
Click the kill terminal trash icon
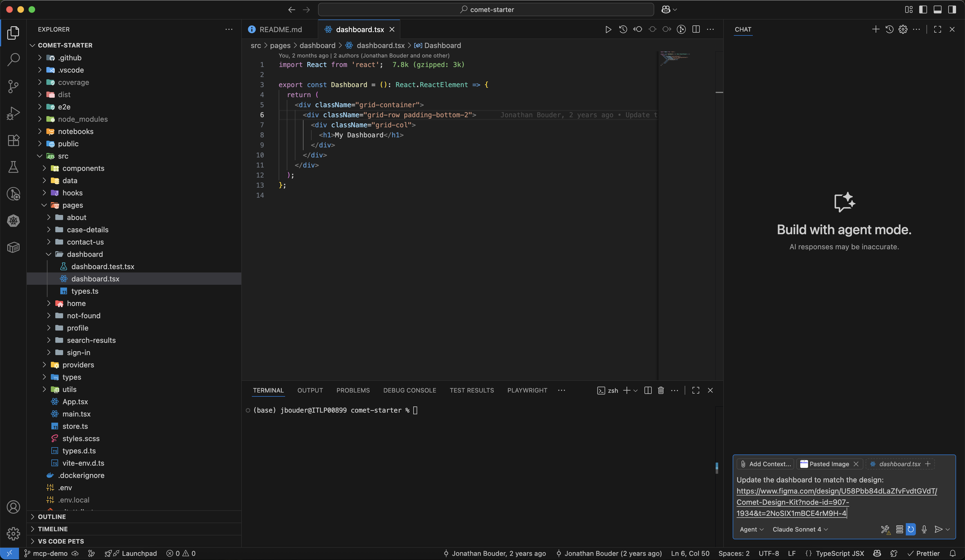tap(661, 391)
